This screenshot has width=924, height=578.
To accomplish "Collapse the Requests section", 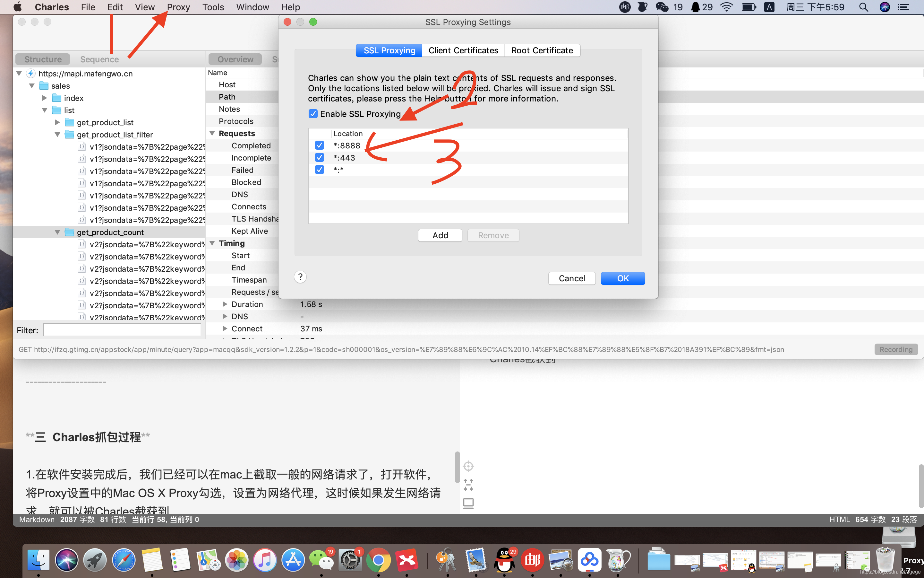I will click(212, 133).
